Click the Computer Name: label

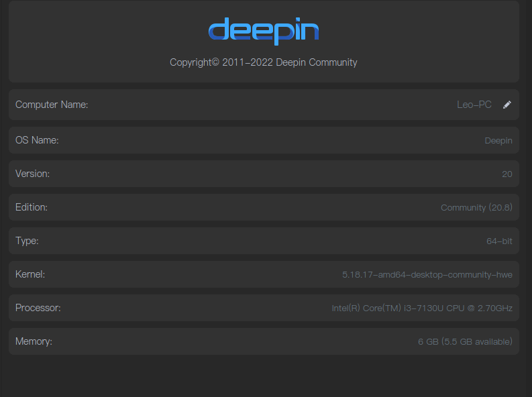52,105
